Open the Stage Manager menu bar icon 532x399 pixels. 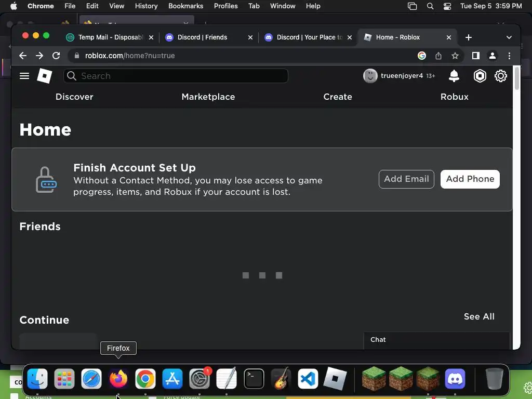(412, 6)
